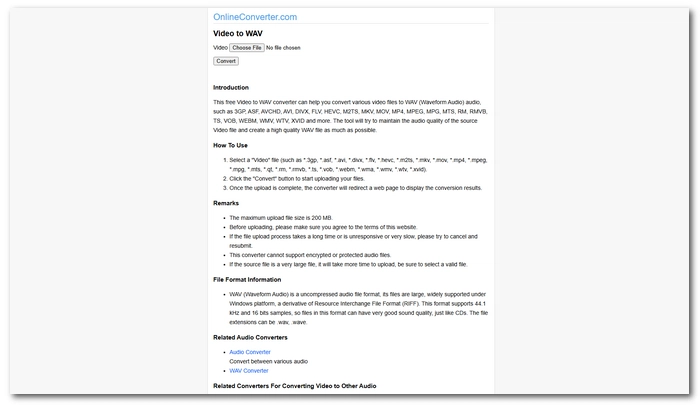Click step three about upload completion redirect
Image resolution: width=700 pixels, height=405 pixels.
tap(355, 188)
